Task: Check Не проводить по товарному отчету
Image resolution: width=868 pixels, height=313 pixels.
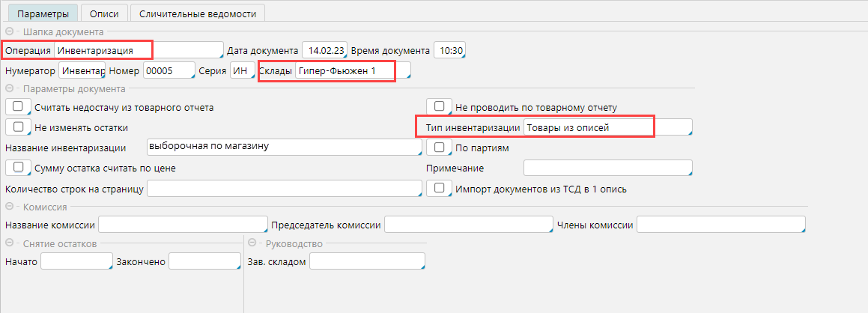Action: pos(439,107)
